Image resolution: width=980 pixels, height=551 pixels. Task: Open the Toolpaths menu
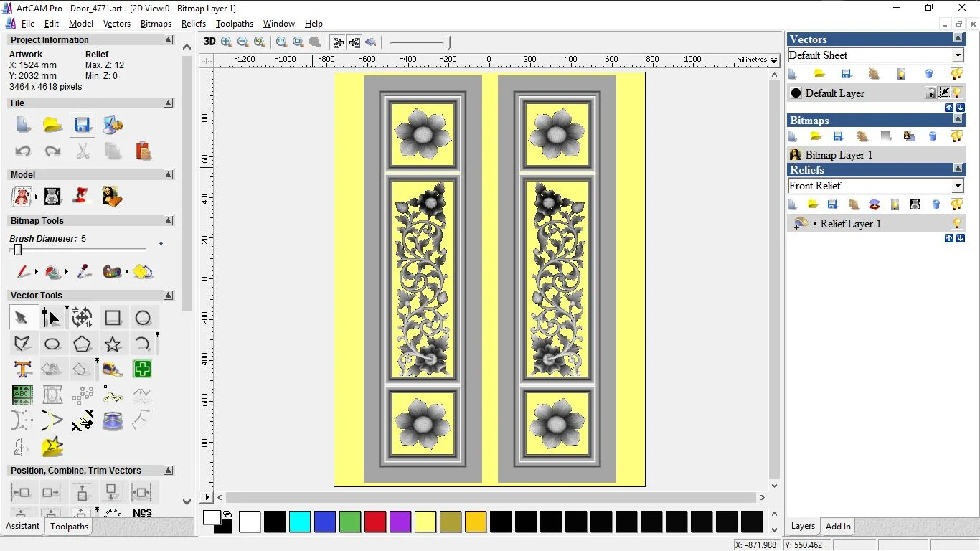[234, 24]
